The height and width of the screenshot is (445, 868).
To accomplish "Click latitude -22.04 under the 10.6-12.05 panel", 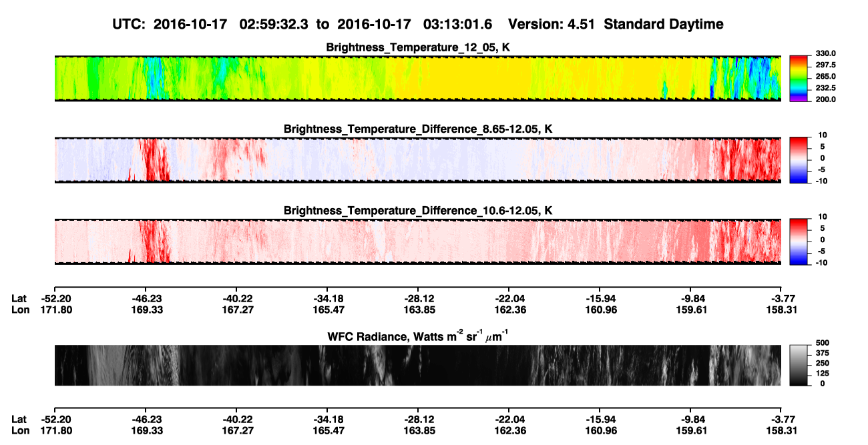I will click(x=509, y=298).
